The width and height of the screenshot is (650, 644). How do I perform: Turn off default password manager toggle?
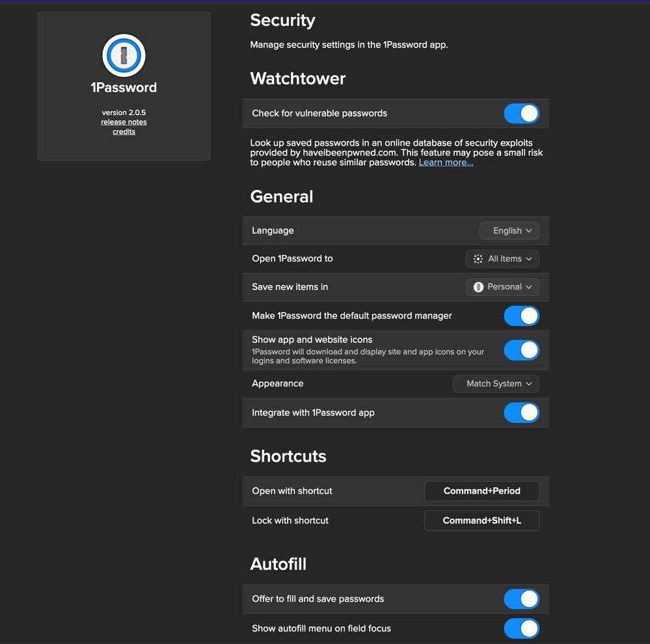521,315
